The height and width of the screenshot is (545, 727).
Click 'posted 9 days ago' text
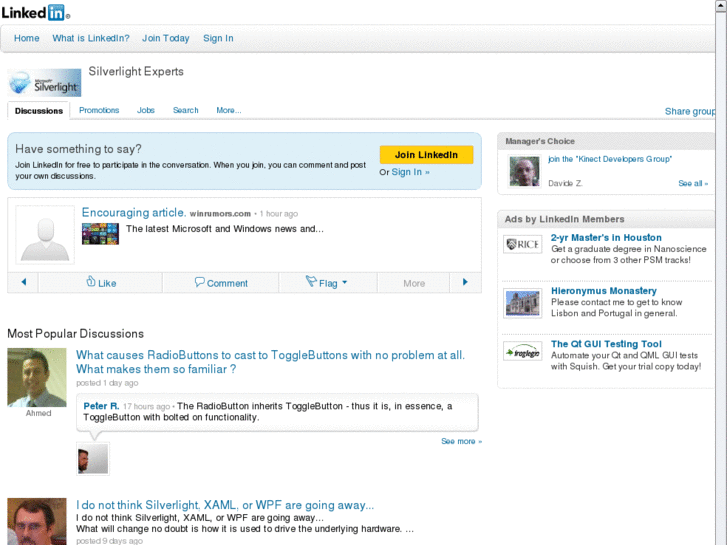pos(109,541)
